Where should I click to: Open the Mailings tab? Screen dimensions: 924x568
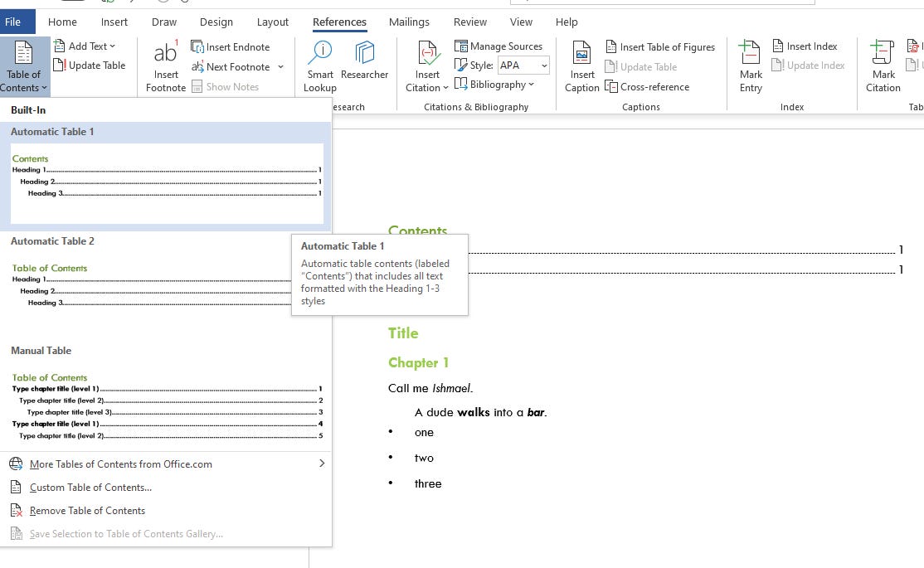click(x=409, y=22)
